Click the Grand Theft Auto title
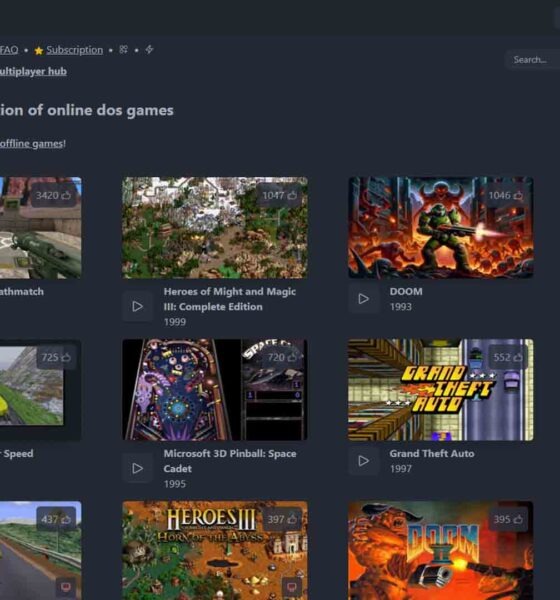The image size is (560, 600). click(432, 453)
